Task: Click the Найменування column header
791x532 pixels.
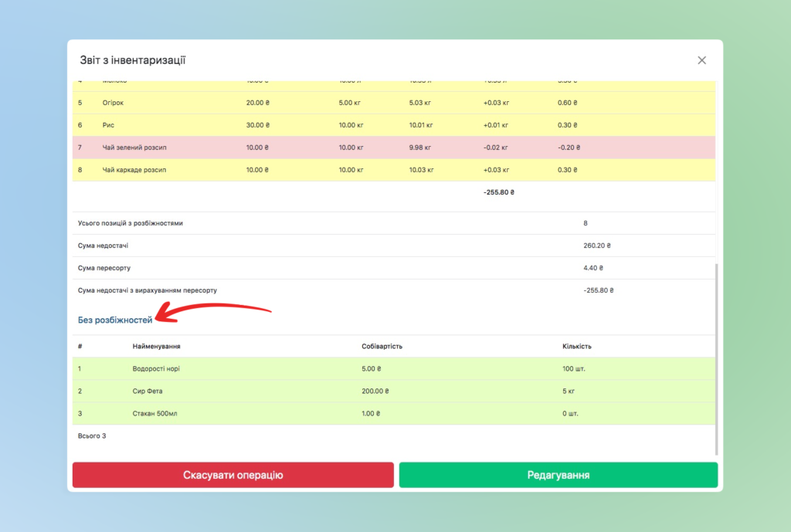Action: point(157,347)
